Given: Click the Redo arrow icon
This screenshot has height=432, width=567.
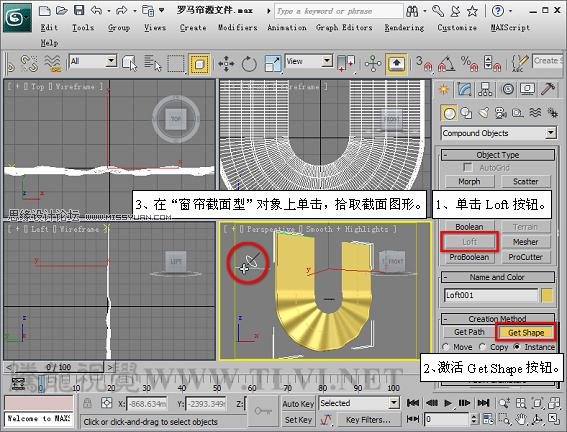Looking at the screenshot, I should click(x=122, y=10).
